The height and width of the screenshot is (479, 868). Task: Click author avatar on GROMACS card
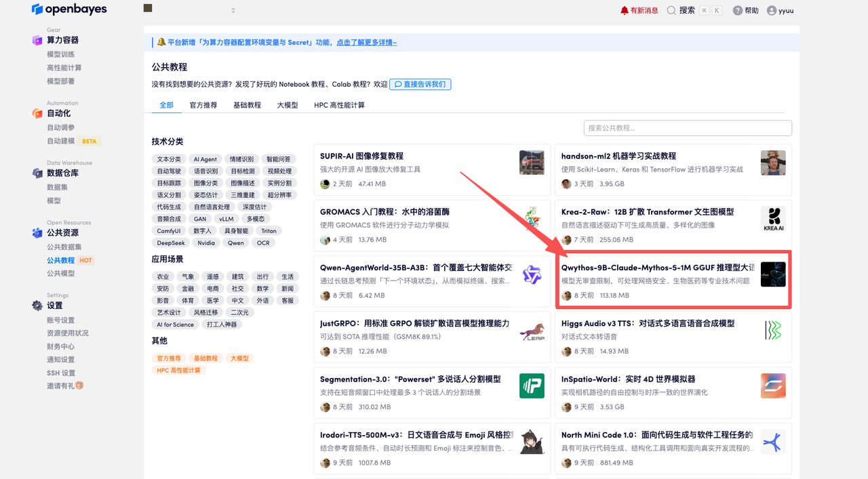[x=325, y=240]
